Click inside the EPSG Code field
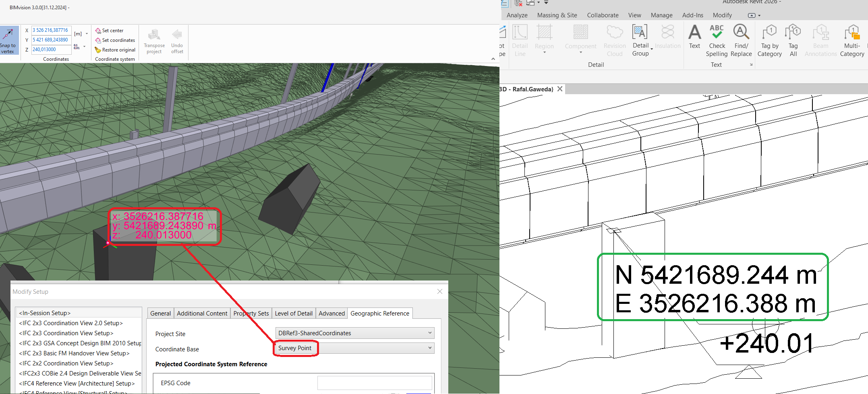 374,382
